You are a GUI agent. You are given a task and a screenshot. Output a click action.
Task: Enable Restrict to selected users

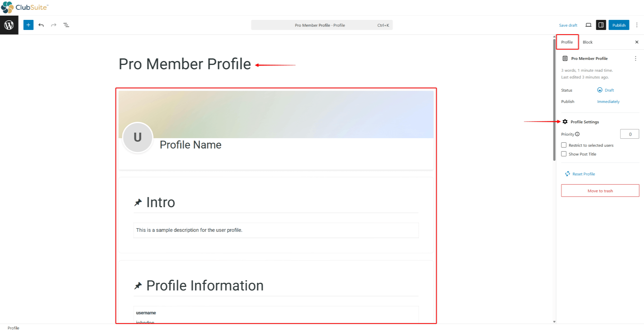(x=564, y=145)
